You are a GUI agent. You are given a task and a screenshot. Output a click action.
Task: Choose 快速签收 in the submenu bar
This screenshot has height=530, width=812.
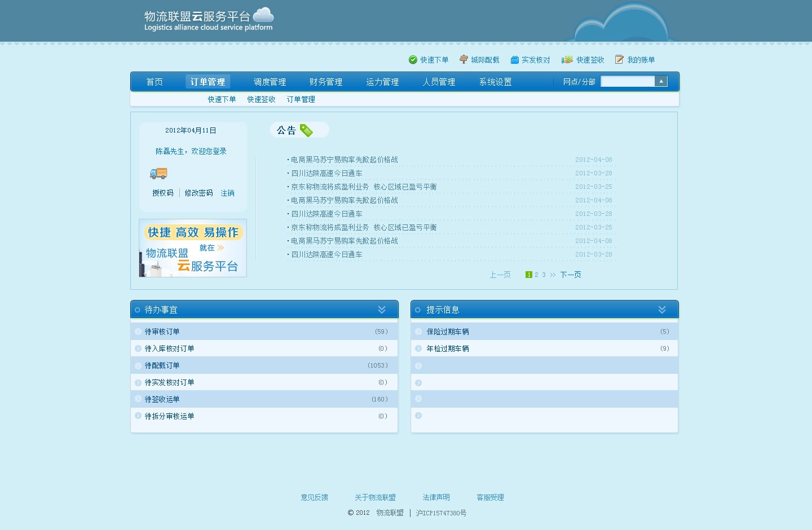(261, 99)
